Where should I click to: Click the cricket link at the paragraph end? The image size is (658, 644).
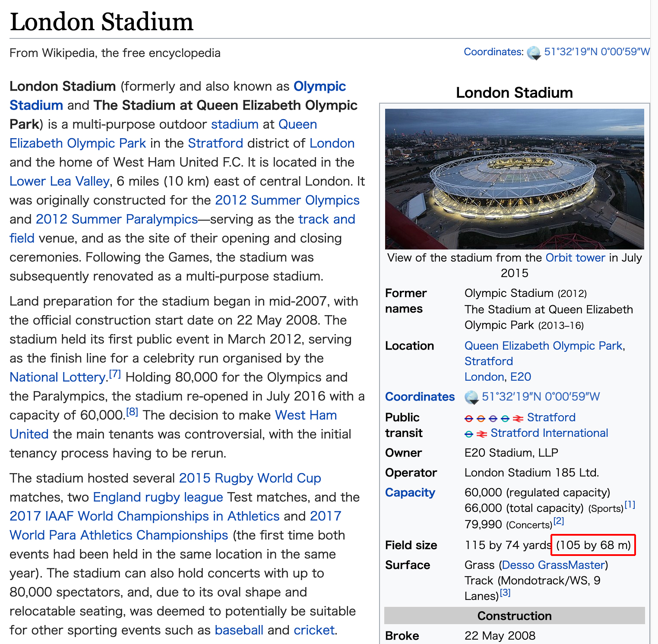point(314,630)
